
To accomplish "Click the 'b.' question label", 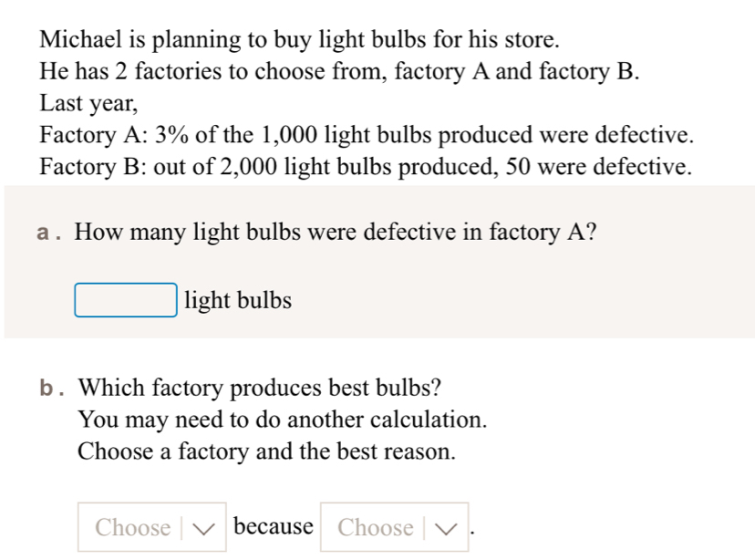I will coord(54,388).
